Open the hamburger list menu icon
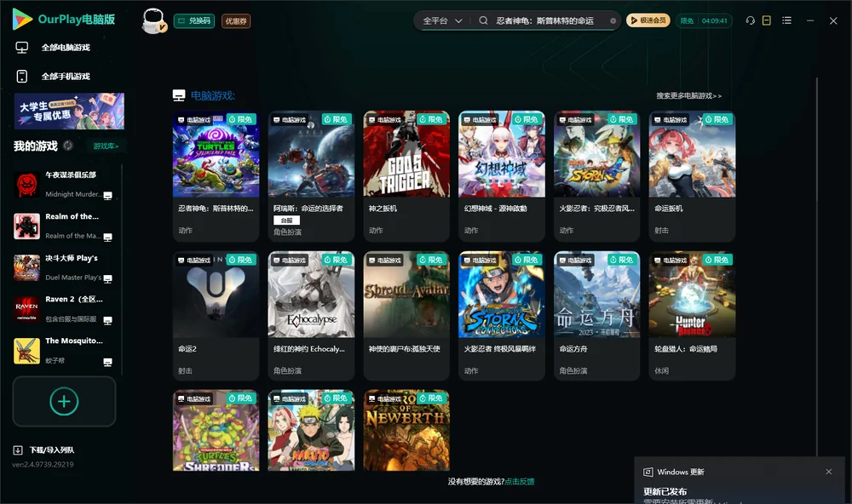This screenshot has height=504, width=852. (x=786, y=20)
